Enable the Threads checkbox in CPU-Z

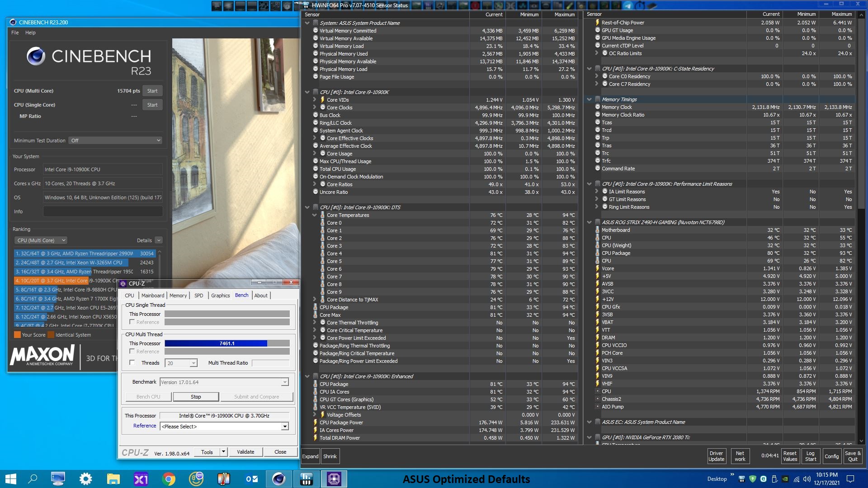click(132, 362)
